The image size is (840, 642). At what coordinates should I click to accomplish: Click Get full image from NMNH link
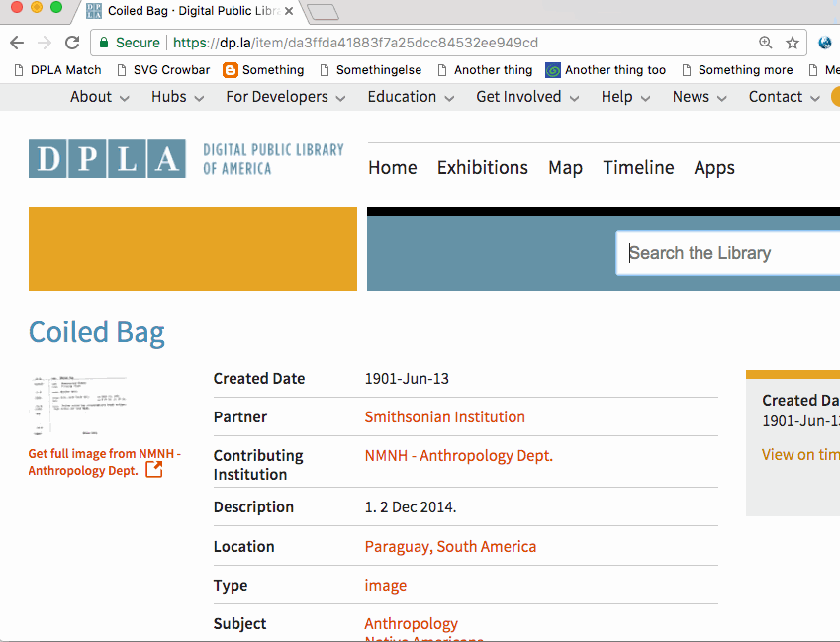105,462
